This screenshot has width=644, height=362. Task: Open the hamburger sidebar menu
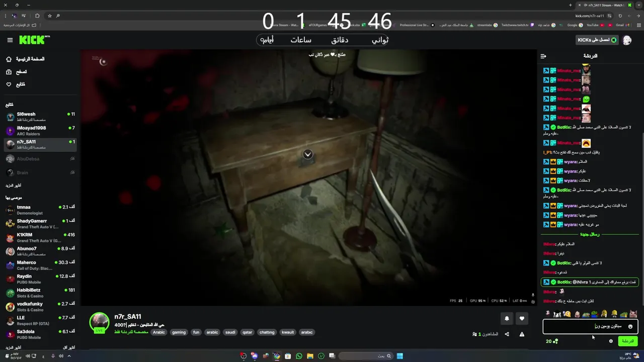pos(10,40)
